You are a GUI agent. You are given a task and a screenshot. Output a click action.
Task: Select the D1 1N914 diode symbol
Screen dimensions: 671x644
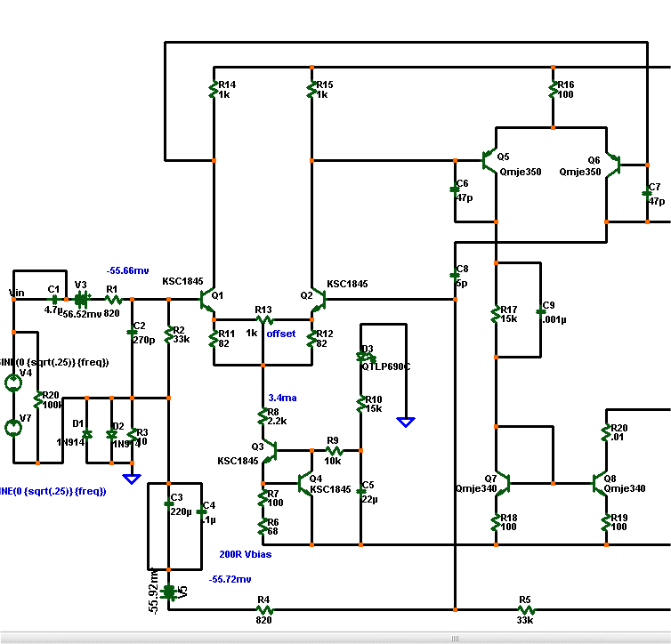coord(87,435)
